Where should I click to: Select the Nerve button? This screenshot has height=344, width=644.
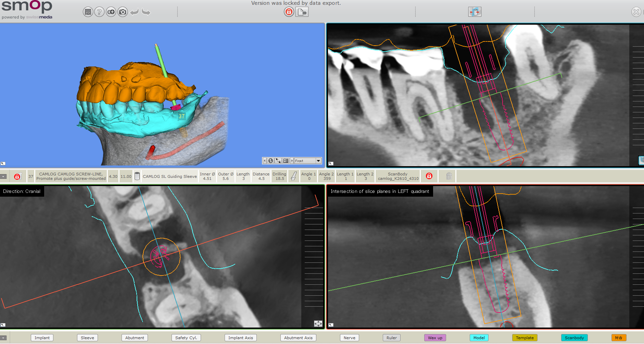349,338
